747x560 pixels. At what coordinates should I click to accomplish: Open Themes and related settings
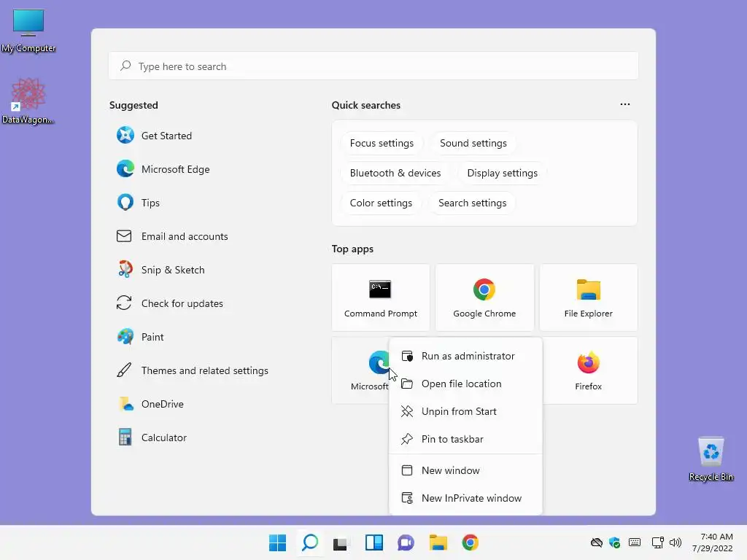[x=193, y=370]
